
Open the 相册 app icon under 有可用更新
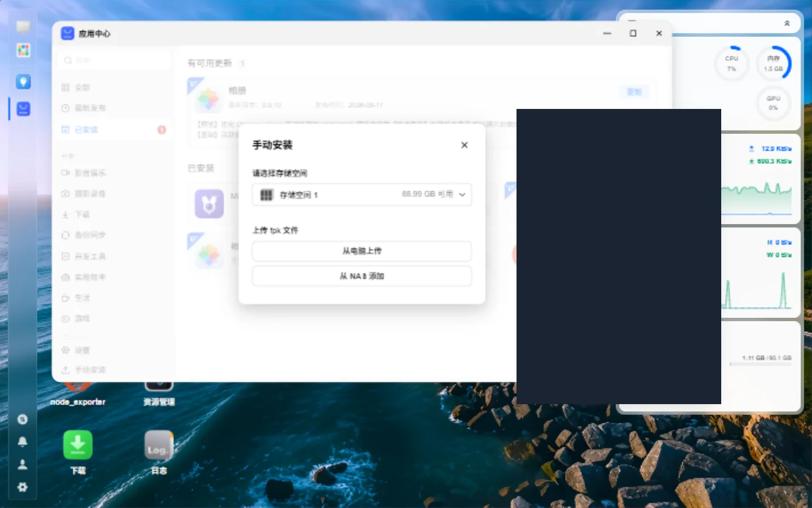tap(208, 99)
